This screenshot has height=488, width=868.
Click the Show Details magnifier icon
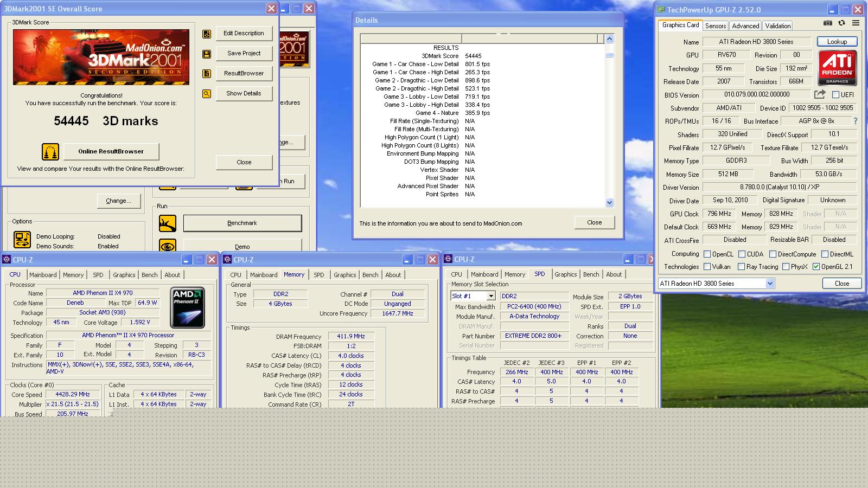(207, 94)
